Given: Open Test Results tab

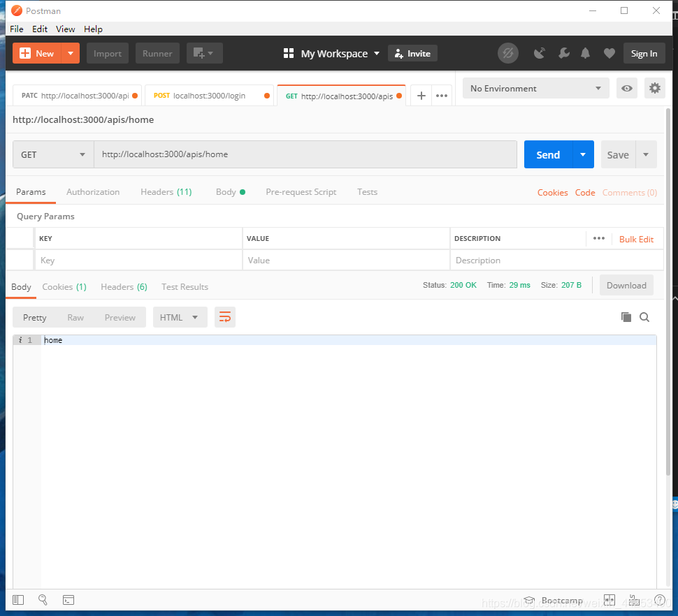Looking at the screenshot, I should (x=185, y=287).
